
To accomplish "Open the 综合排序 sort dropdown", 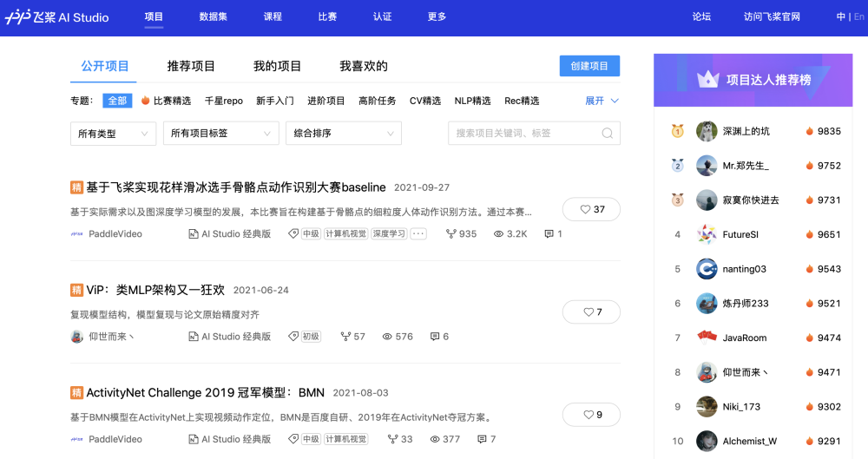I will coord(343,134).
